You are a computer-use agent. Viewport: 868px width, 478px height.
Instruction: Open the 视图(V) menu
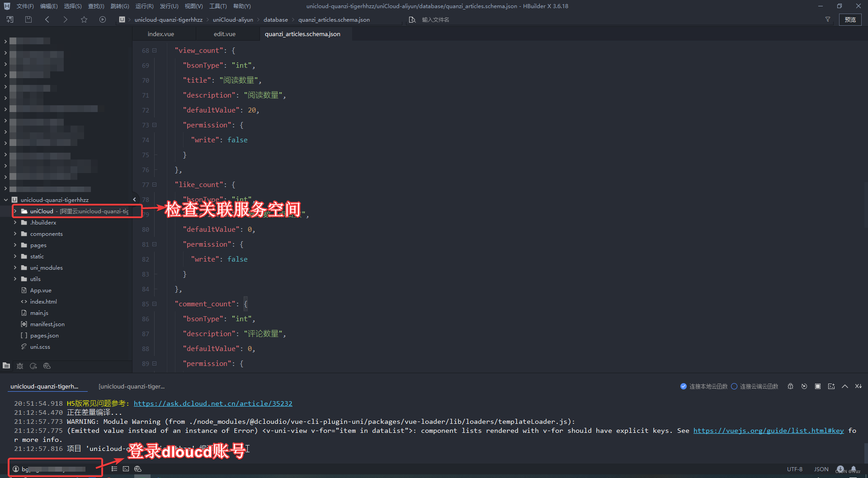coord(193,6)
